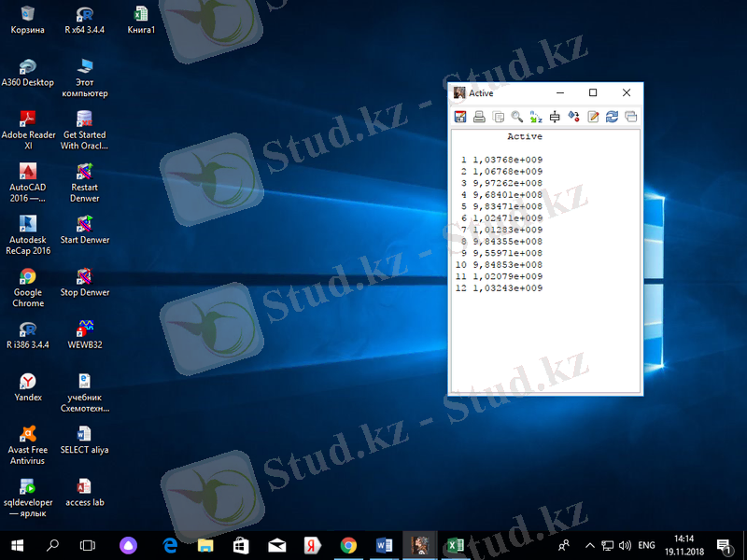Click the copy icon in Active toolbar
The image size is (747, 560).
pos(498,117)
